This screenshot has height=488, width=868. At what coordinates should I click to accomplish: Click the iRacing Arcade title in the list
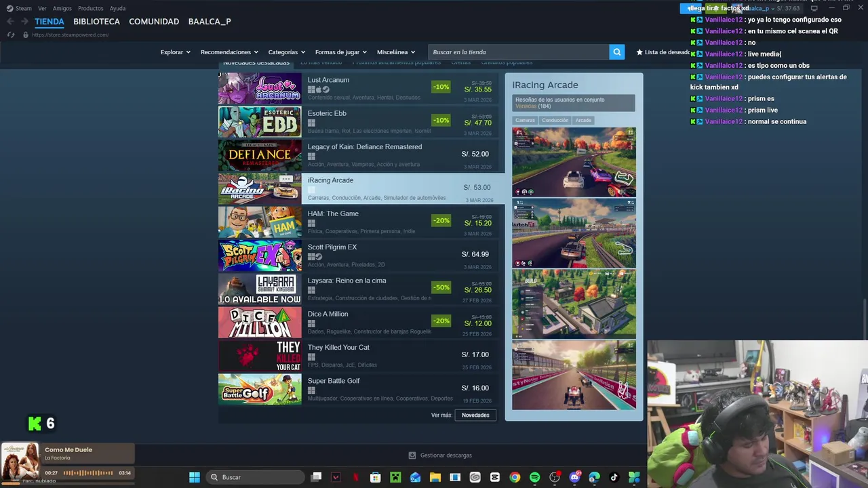tap(330, 180)
